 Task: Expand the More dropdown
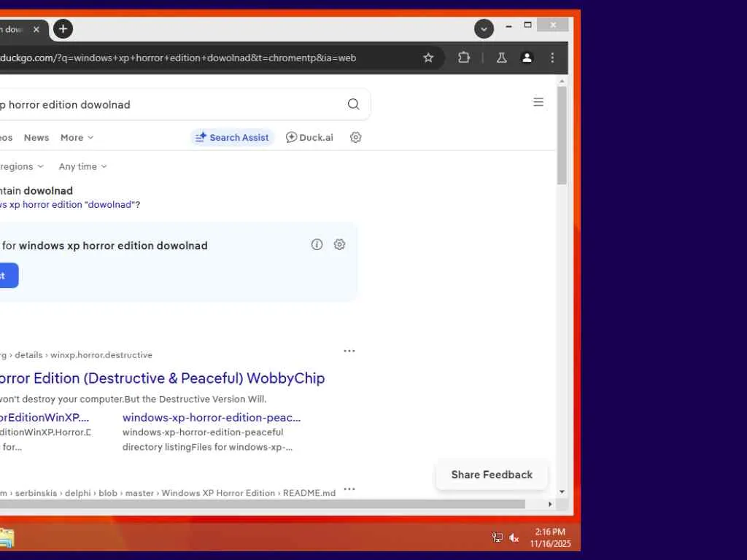coord(77,138)
